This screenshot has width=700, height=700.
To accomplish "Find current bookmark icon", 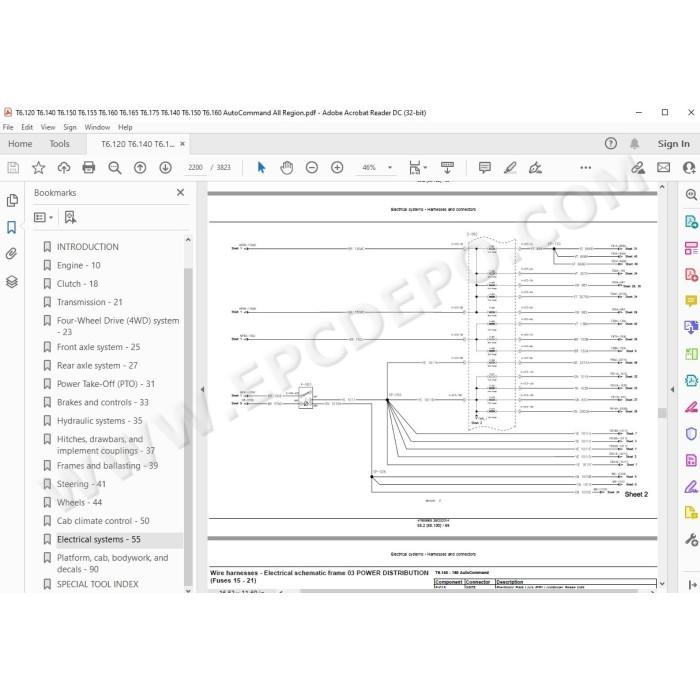I will point(70,217).
